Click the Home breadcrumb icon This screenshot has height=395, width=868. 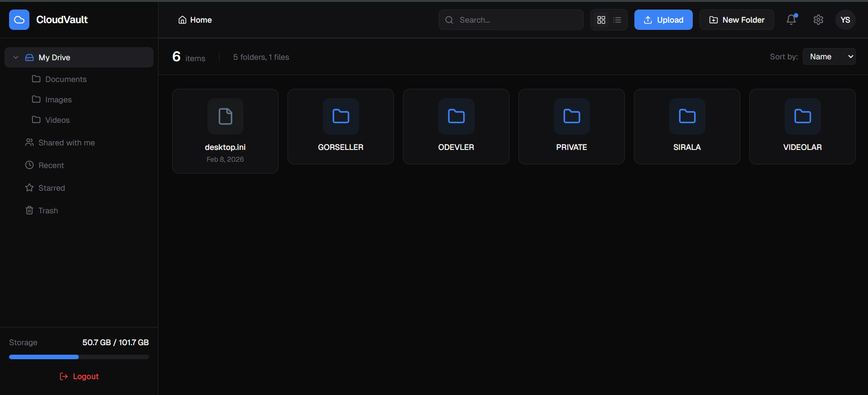[182, 20]
